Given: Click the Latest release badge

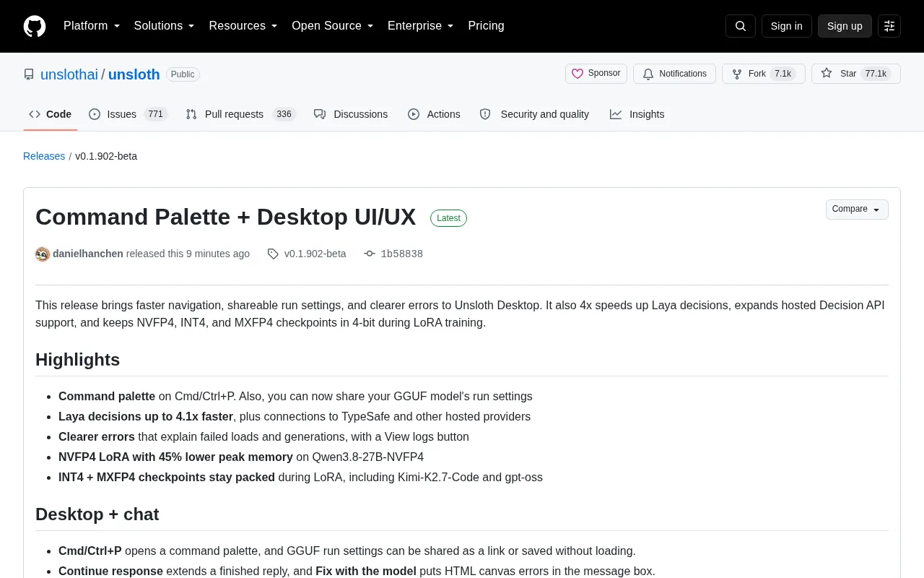Looking at the screenshot, I should pos(448,218).
